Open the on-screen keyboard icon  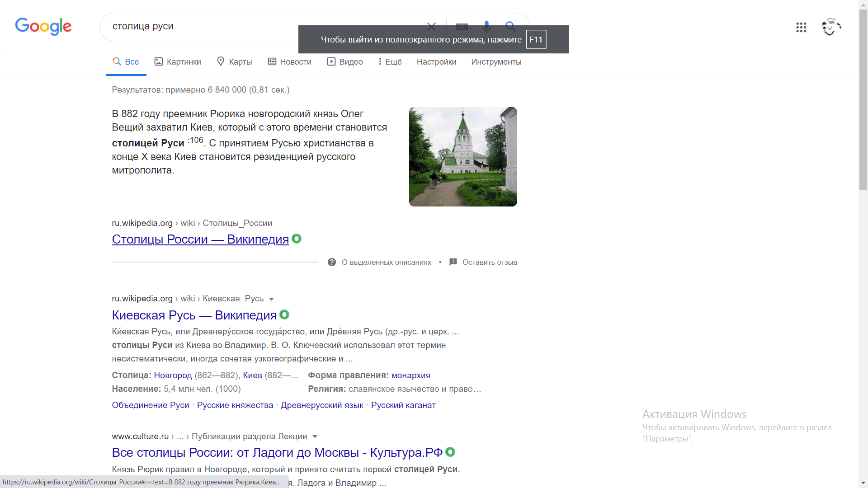coord(462,27)
